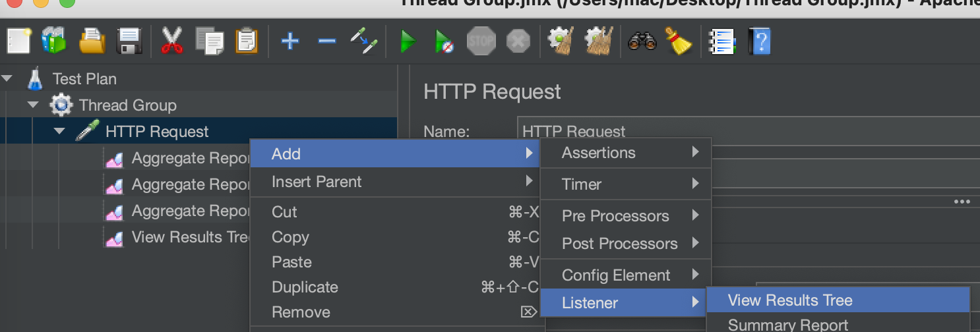Collapse the Test Plan tree node
This screenshot has width=980, height=332.
point(7,79)
